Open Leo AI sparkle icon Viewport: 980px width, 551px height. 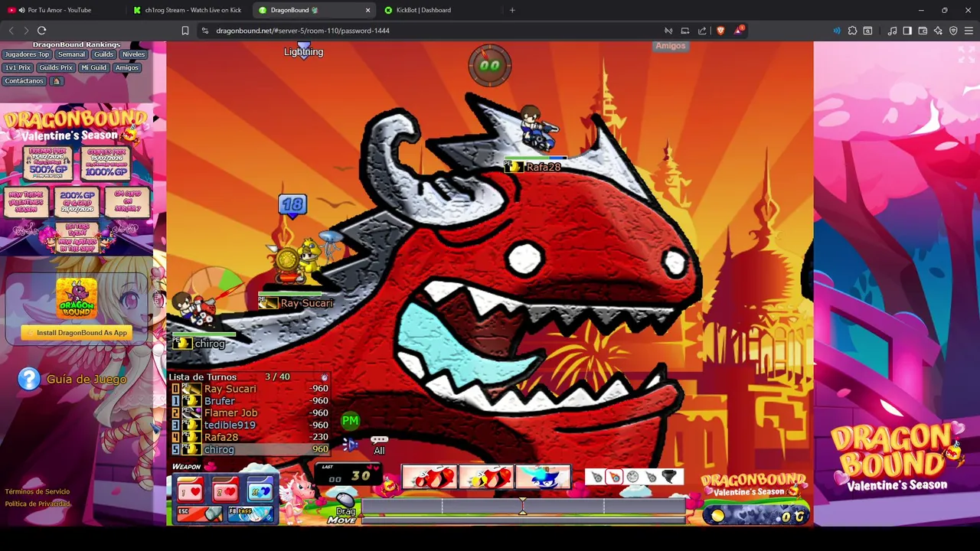pos(938,31)
